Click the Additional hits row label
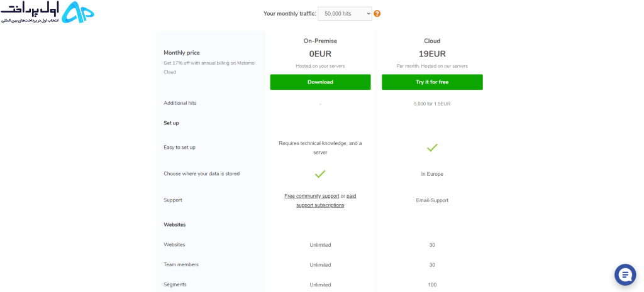 [x=180, y=103]
